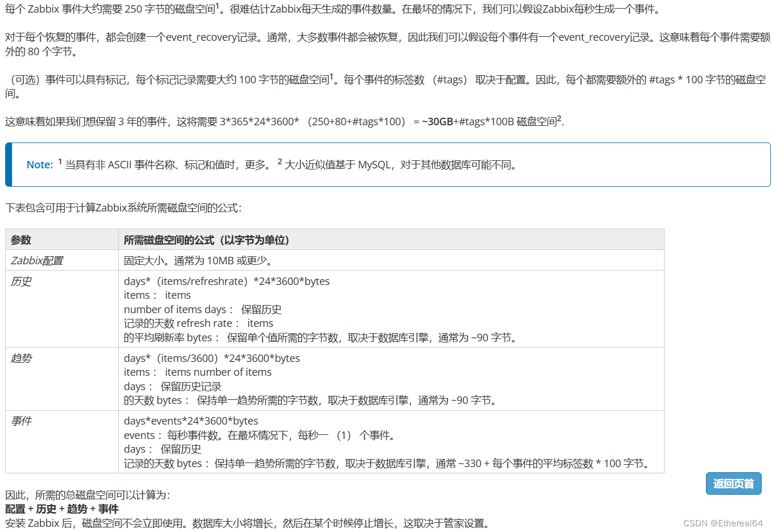Click the Note: label in the note box
Image resolution: width=772 pixels, height=532 pixels.
click(x=40, y=165)
